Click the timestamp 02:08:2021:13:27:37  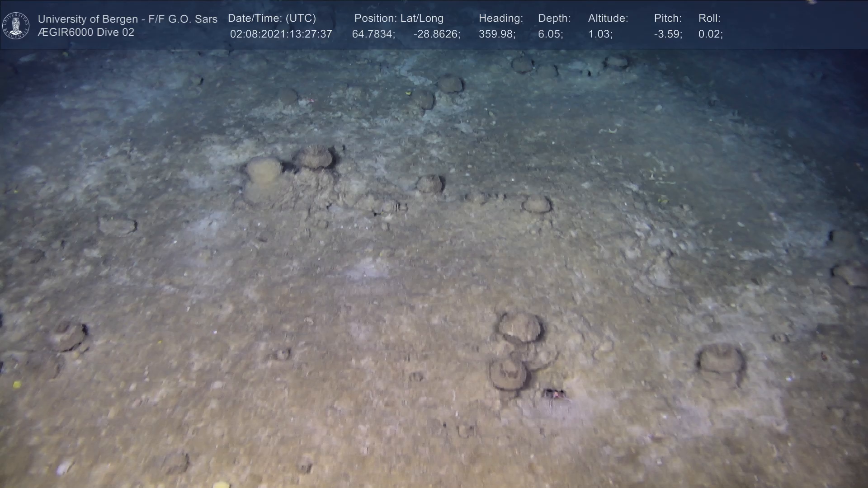click(281, 34)
